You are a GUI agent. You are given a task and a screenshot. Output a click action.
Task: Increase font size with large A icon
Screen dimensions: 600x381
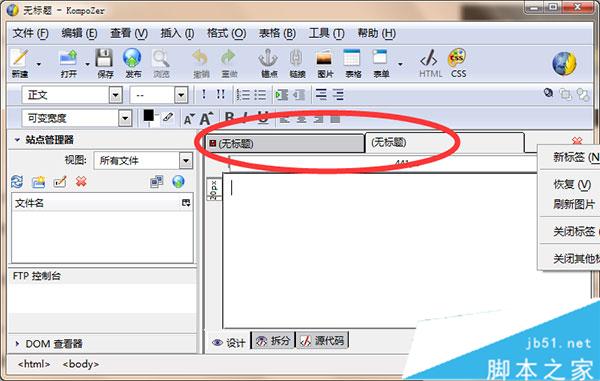coord(206,119)
